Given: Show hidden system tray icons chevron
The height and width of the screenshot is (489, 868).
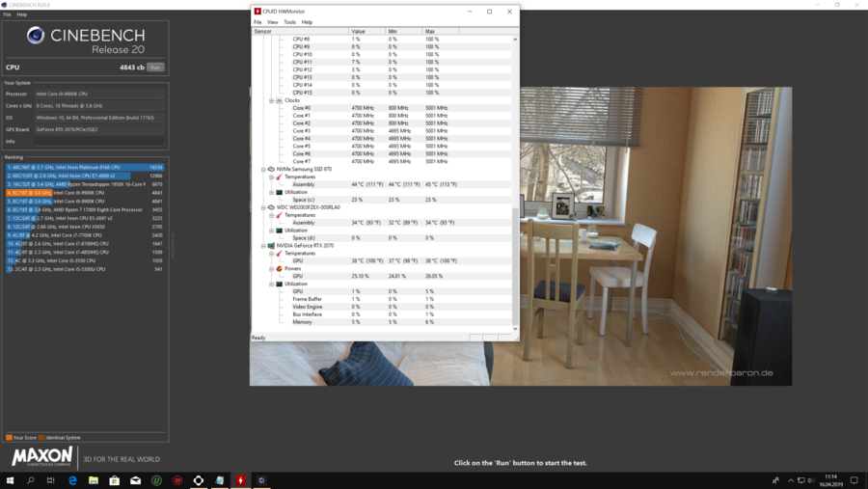Looking at the screenshot, I should [791, 480].
